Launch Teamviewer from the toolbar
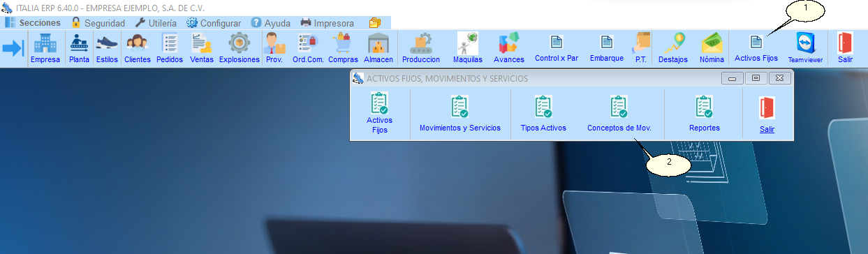Screen dimensions: 868x254 (805, 48)
